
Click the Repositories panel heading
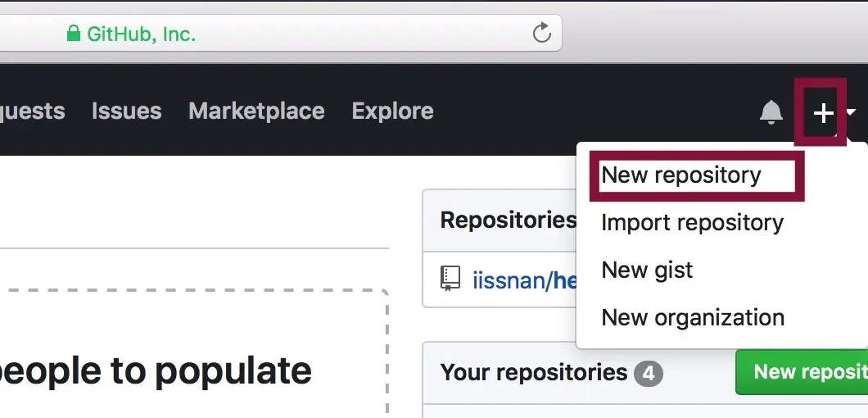click(508, 220)
